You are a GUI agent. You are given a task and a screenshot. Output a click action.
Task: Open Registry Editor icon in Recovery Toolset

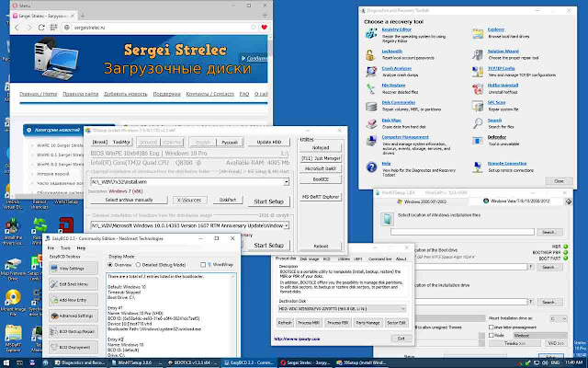coord(371,33)
